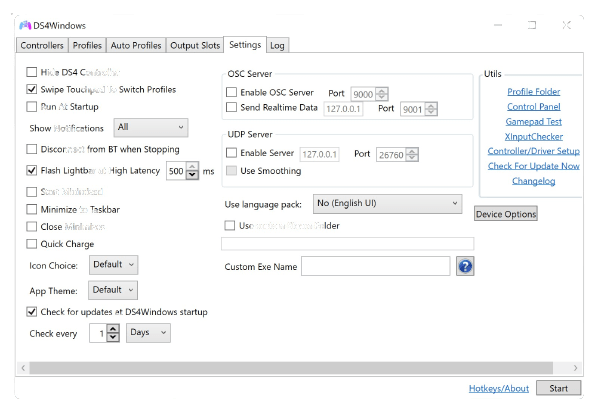Enable Disconnect from BT when Stopping
601x415 pixels.
tap(31, 149)
